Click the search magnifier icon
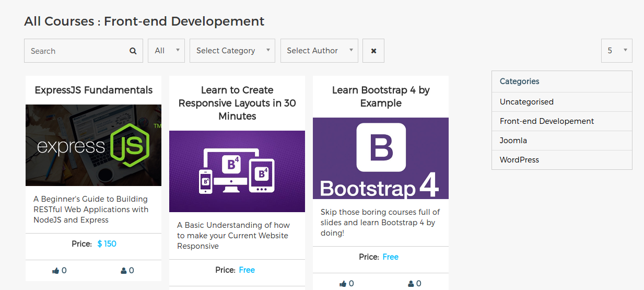The image size is (644, 290). coord(133,51)
